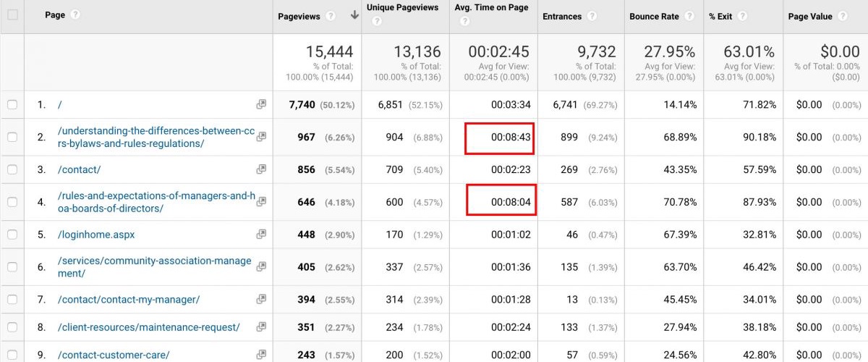Screen dimensions: 868x362
Task: Sort table by Unique Pageviews column header
Action: pos(402,8)
